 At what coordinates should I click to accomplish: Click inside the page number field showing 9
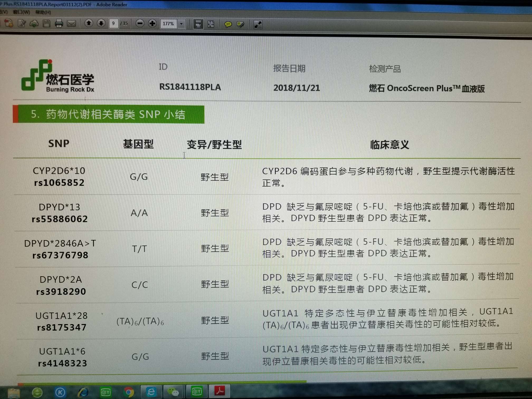click(x=113, y=23)
